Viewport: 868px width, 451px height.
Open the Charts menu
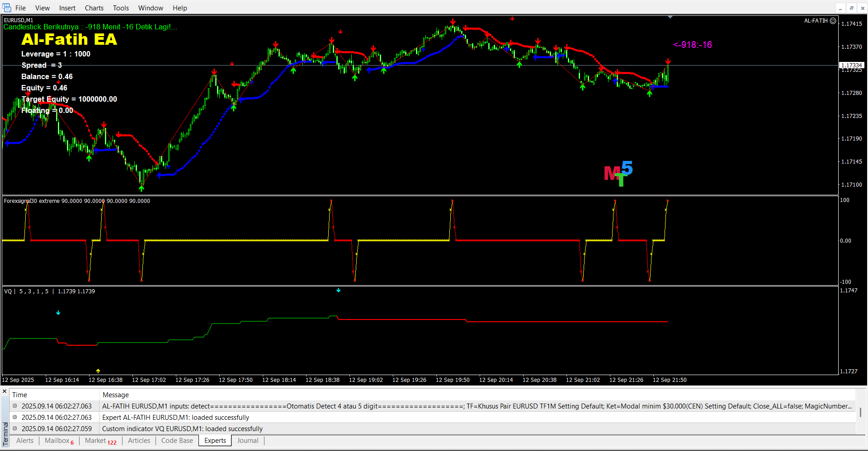[94, 8]
